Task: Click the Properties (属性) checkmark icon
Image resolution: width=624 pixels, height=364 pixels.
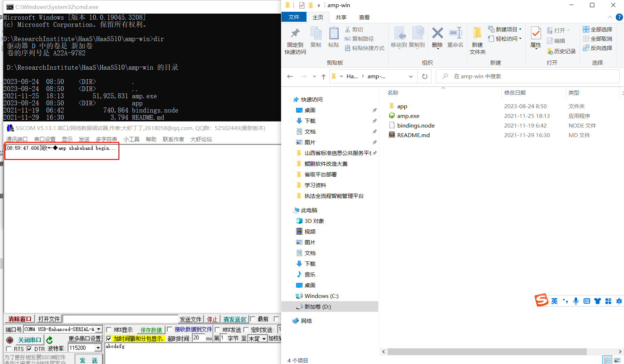Action: click(x=536, y=33)
